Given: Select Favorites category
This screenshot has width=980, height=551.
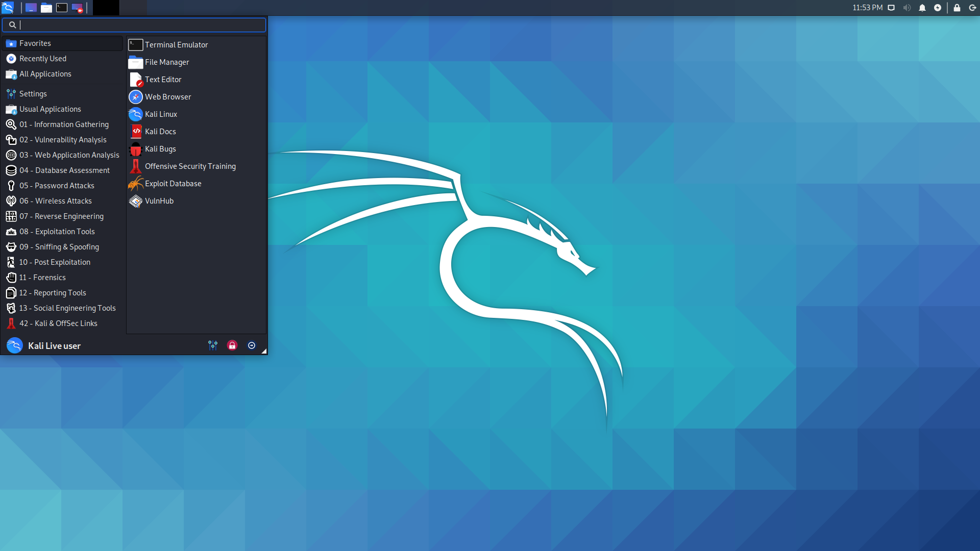Looking at the screenshot, I should point(63,43).
